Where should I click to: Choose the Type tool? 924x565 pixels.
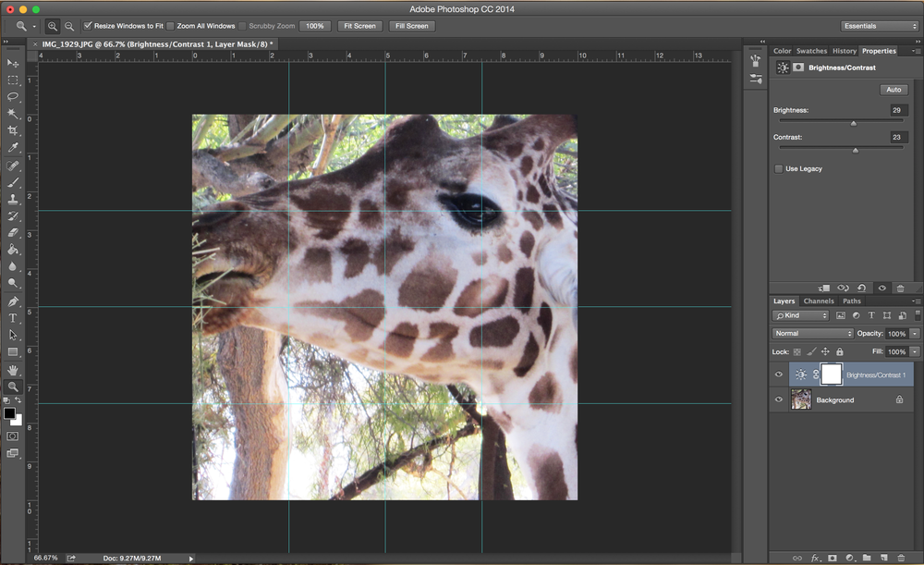pos(13,318)
